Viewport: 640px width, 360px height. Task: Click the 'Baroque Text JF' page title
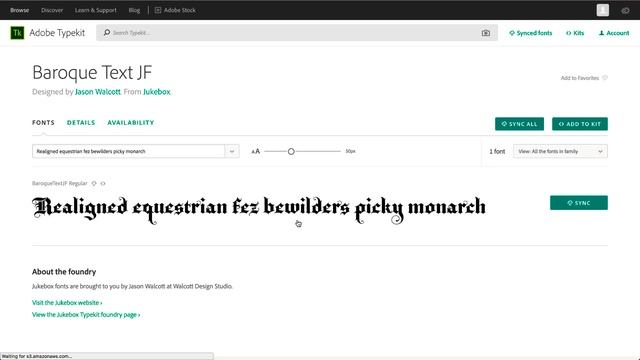92,73
